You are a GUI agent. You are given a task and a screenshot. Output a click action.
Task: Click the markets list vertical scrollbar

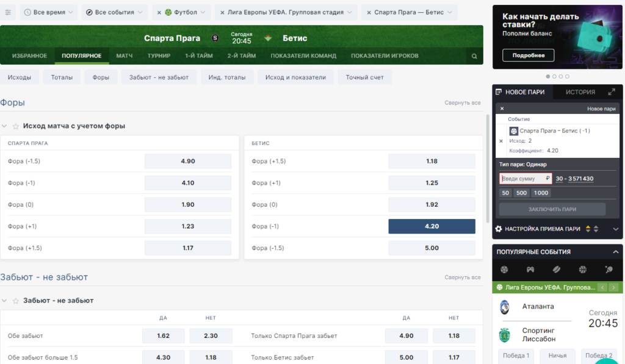point(487,169)
